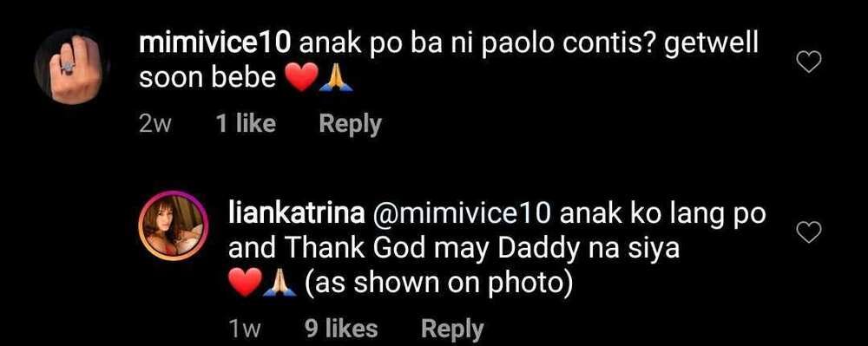Tap the red heart emoji before '(as shown'
Viewport: 868px width, 346px height.
click(246, 284)
